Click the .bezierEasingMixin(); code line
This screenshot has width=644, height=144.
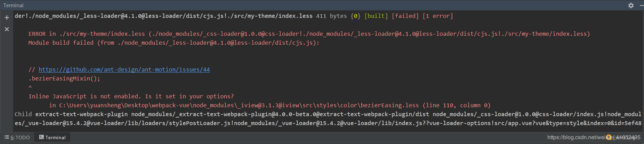point(64,78)
